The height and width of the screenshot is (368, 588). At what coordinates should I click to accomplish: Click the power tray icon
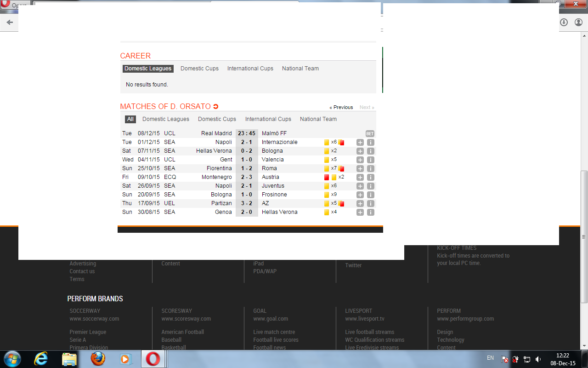(515, 359)
